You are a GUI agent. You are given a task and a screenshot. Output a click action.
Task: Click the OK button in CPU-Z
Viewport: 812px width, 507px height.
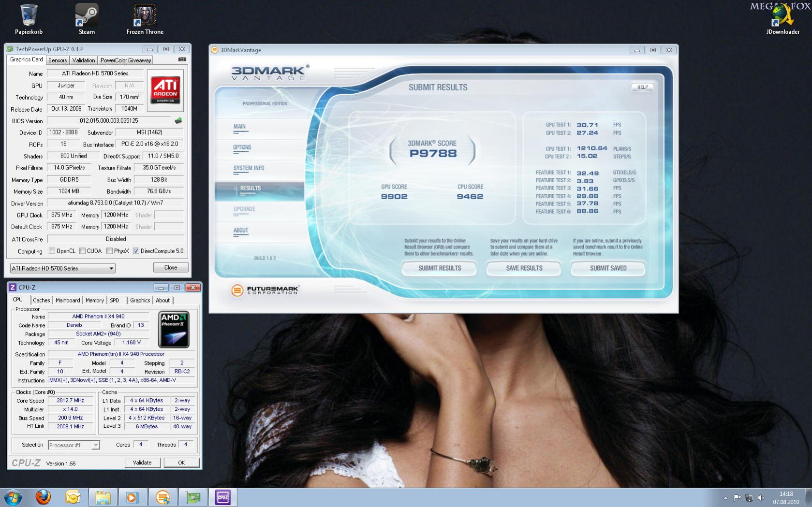tap(181, 463)
